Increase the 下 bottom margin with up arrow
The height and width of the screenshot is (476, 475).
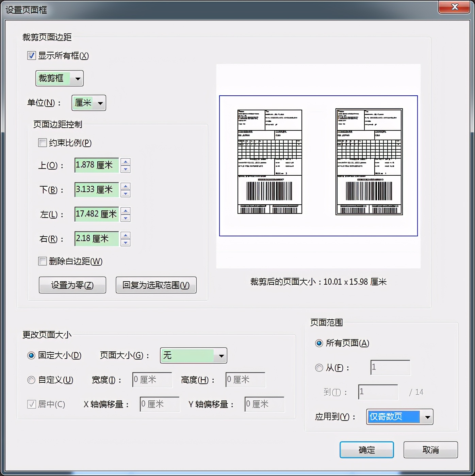(126, 187)
